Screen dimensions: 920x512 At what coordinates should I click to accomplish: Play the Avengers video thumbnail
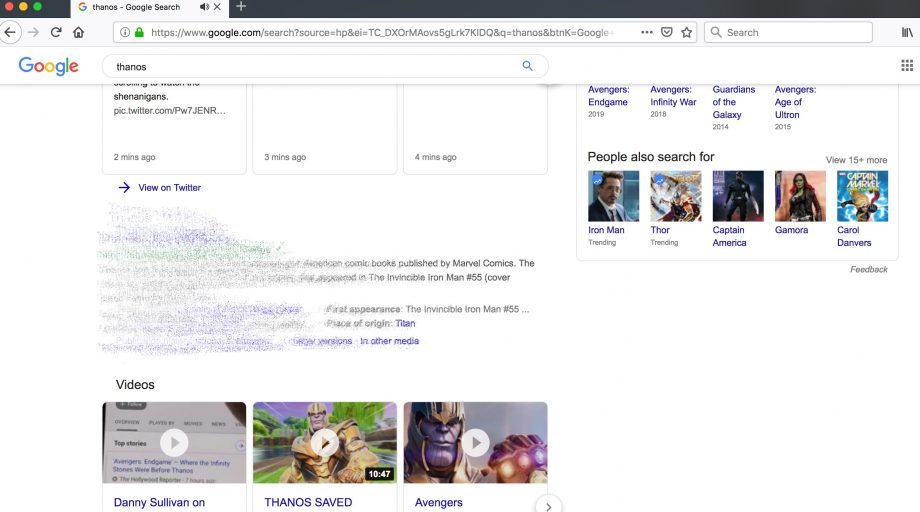[475, 443]
